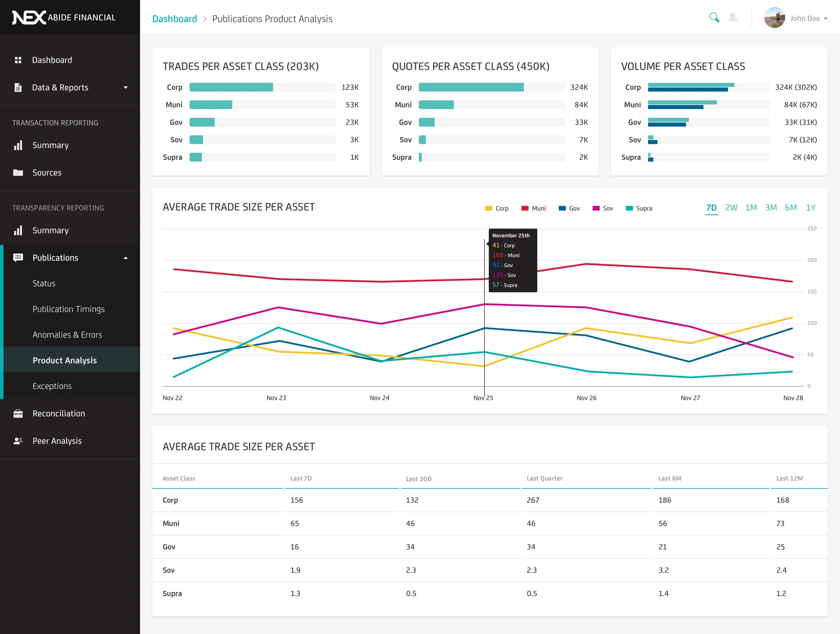Click the Data & Reports document icon
The image size is (840, 634).
18,87
